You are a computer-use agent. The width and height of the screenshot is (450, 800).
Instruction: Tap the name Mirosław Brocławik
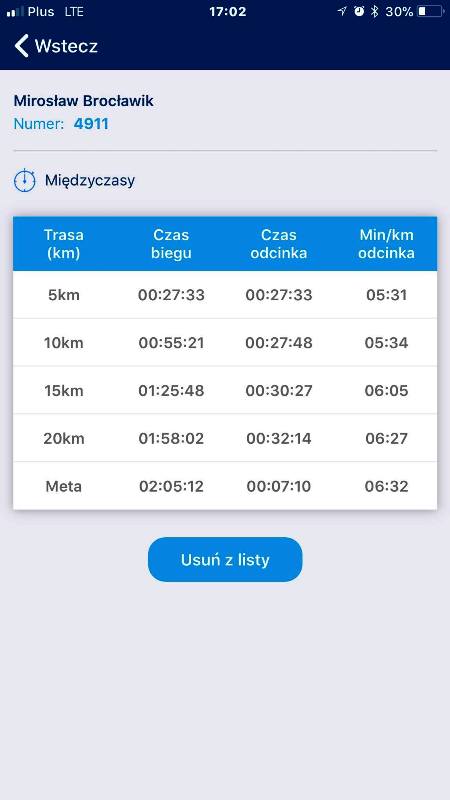click(x=84, y=101)
